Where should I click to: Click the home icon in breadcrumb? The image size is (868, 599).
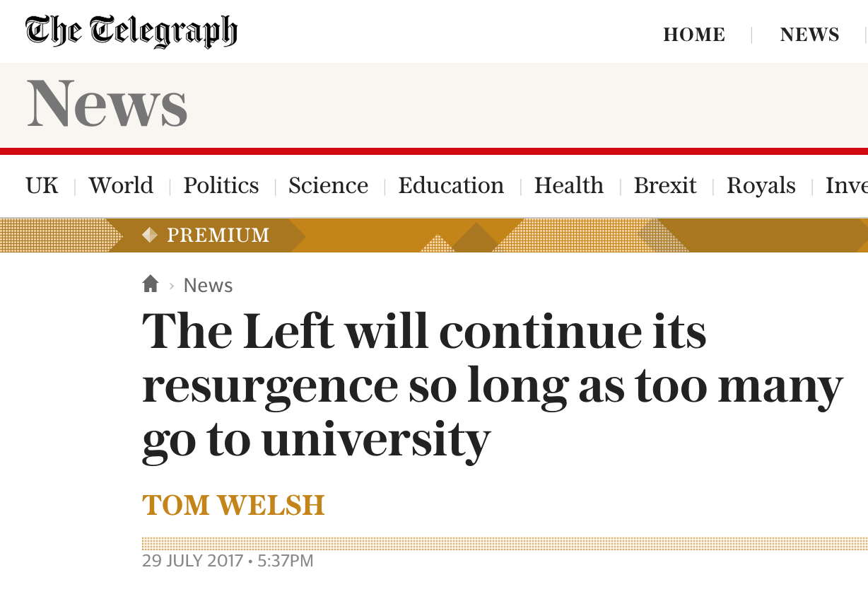[x=150, y=284]
